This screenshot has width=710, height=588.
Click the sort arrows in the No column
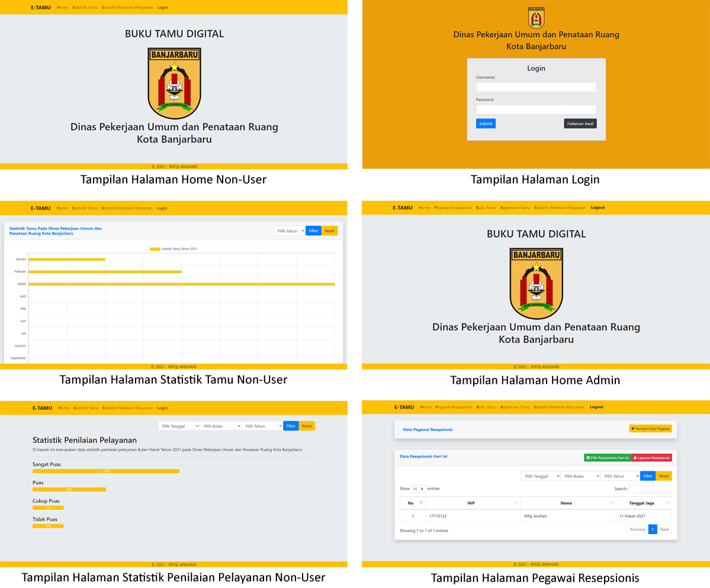[421, 503]
